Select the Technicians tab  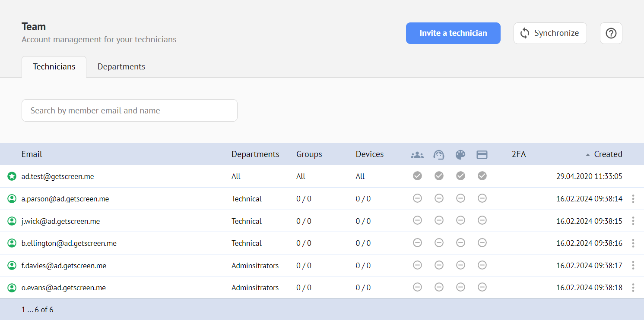54,67
